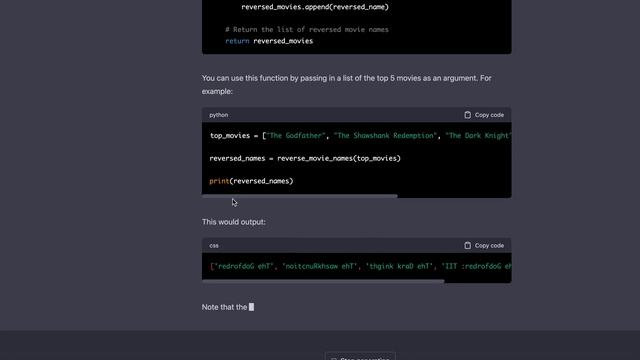The width and height of the screenshot is (640, 360).
Task: Click the 'python' language label
Action: tap(219, 115)
